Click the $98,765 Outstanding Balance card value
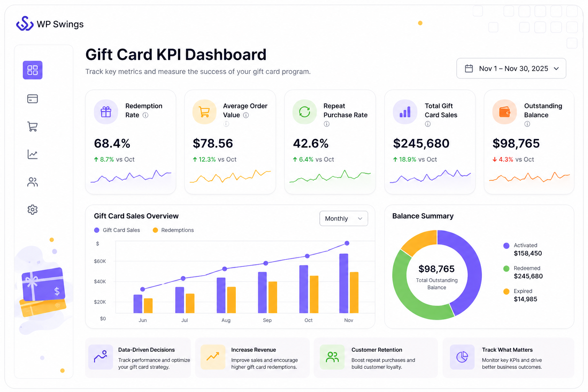Screen dimensions: 588x392 (516, 144)
